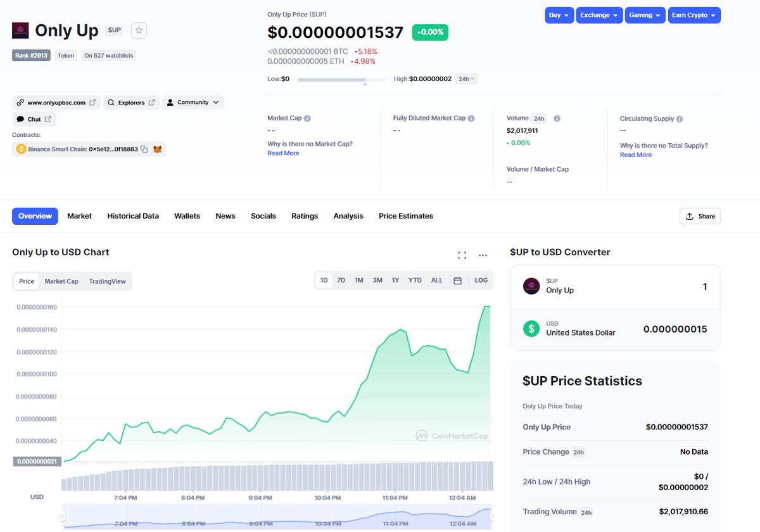Click the Low/High price range slider
The height and width of the screenshot is (532, 760).
pos(341,79)
